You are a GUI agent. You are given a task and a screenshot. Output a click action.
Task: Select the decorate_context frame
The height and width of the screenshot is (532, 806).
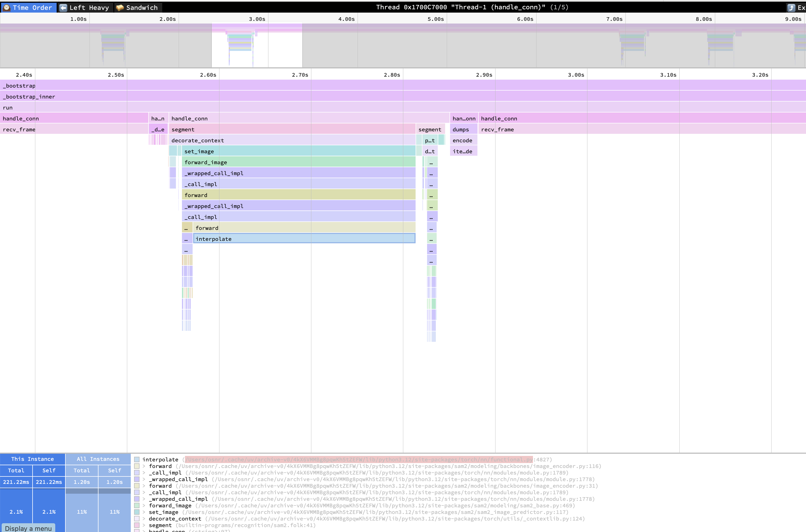pyautogui.click(x=292, y=140)
